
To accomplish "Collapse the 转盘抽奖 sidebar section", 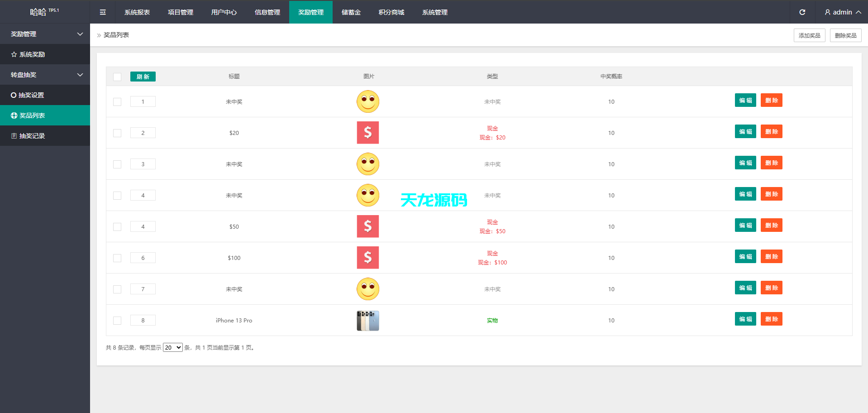I will coord(80,75).
